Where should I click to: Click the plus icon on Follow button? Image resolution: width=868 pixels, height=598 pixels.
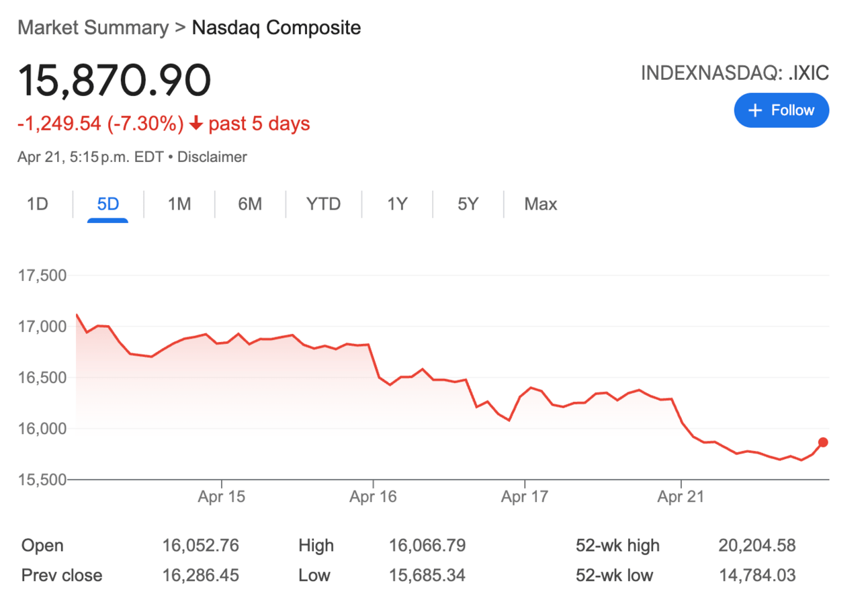click(756, 110)
